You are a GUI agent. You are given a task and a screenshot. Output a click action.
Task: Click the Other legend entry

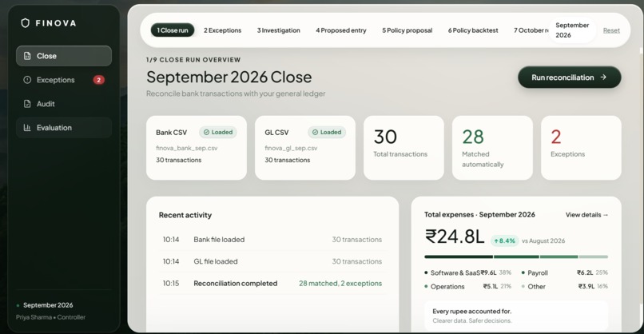[x=565, y=286]
